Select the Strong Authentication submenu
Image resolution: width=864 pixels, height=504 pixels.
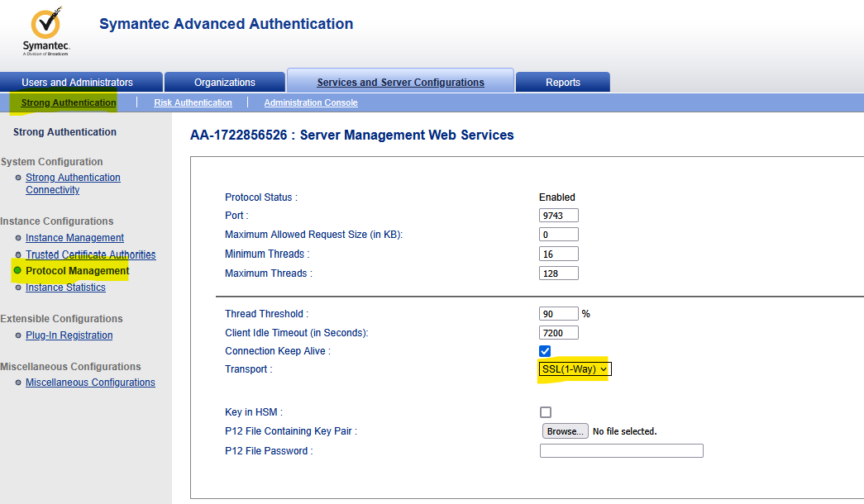tap(68, 103)
